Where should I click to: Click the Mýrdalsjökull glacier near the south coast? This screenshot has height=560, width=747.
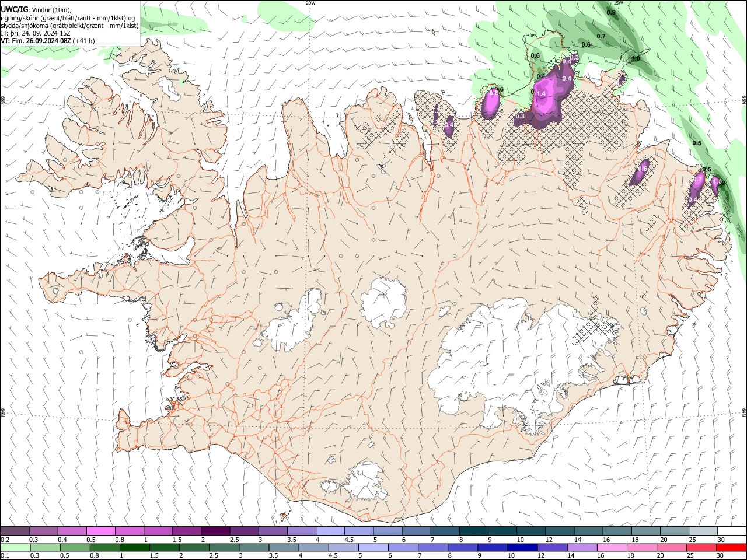365,482
